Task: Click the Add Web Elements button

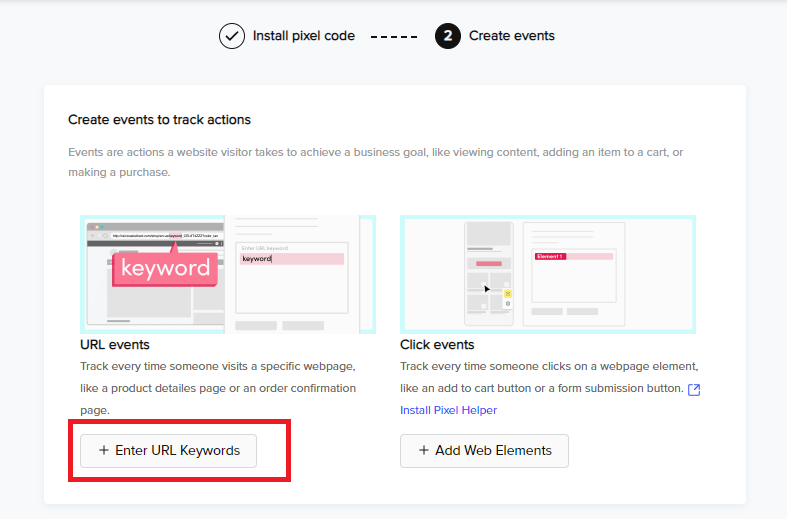Action: [484, 451]
